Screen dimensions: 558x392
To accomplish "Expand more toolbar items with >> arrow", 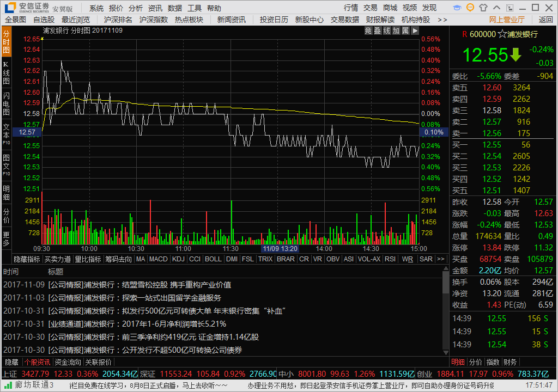I will 442,20.
